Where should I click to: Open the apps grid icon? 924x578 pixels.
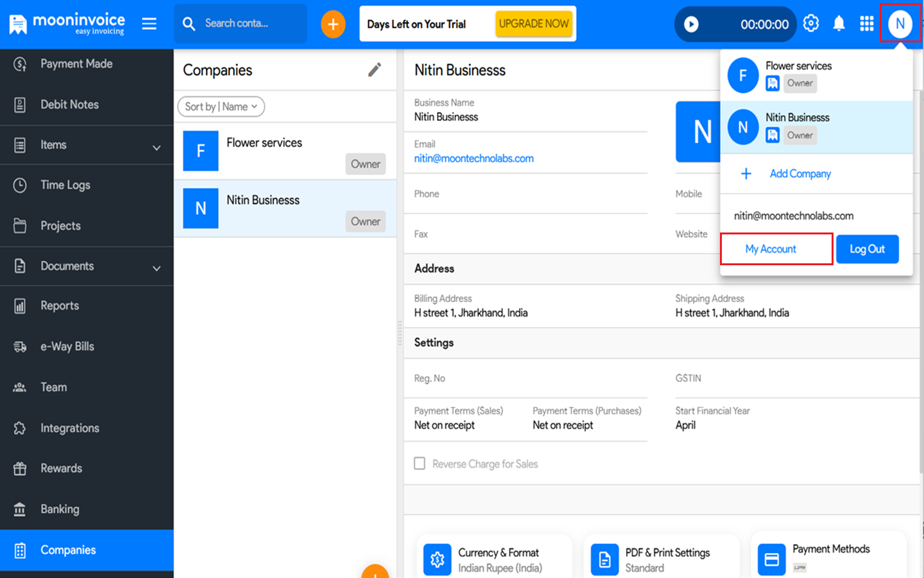(x=867, y=24)
